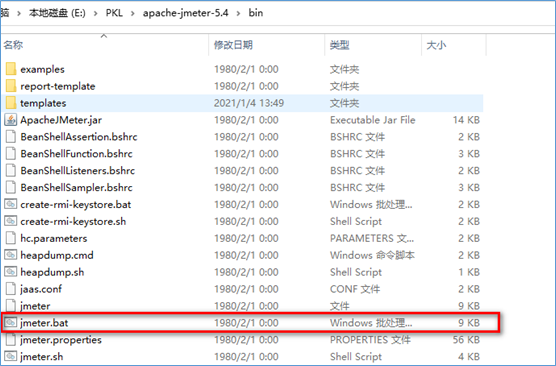Go to apache-jmeter-5.4 in breadcrumb

[x=185, y=13]
